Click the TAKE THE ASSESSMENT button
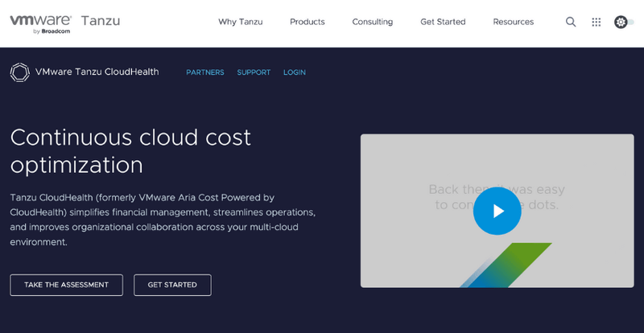This screenshot has height=333, width=644. pyautogui.click(x=66, y=285)
